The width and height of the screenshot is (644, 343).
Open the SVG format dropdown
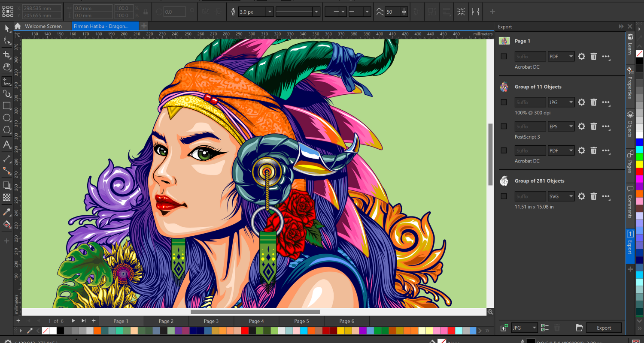click(561, 196)
